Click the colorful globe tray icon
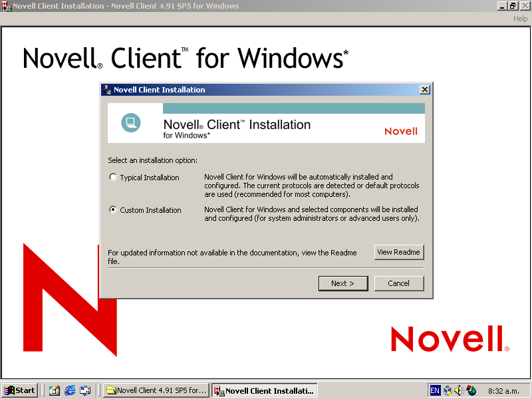 [x=471, y=390]
